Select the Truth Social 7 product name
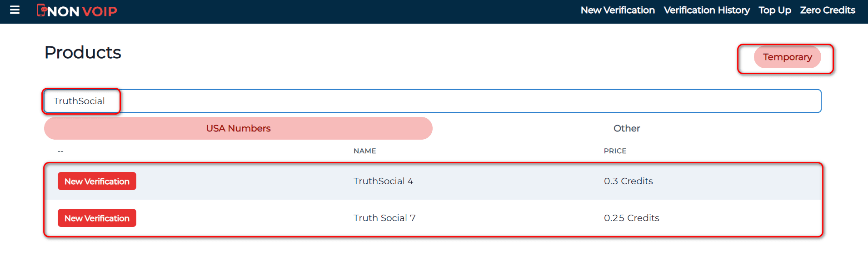The width and height of the screenshot is (868, 257). click(384, 218)
